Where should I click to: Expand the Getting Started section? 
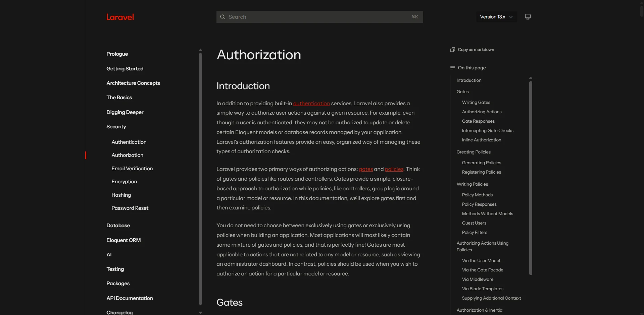pyautogui.click(x=125, y=69)
